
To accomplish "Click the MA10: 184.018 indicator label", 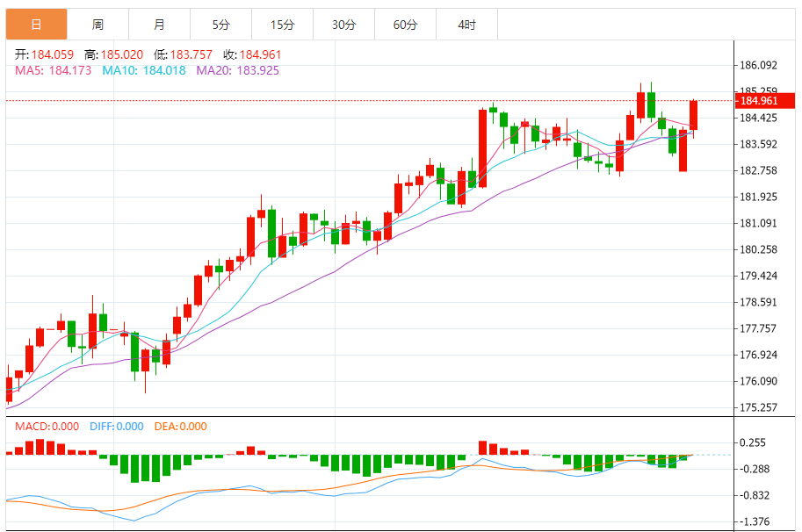I will (144, 70).
